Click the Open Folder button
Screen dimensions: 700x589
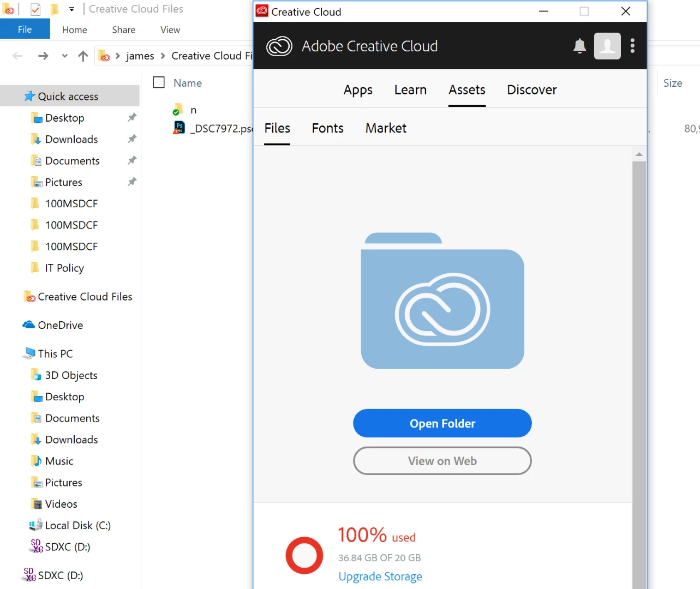click(x=442, y=423)
